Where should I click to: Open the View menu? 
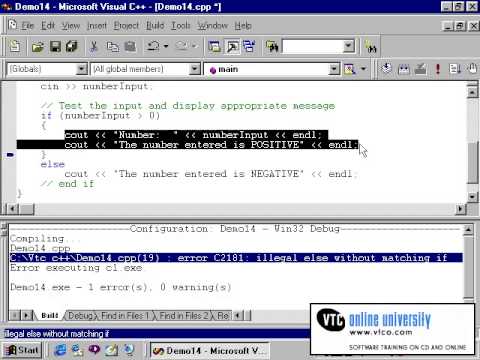tap(71, 26)
